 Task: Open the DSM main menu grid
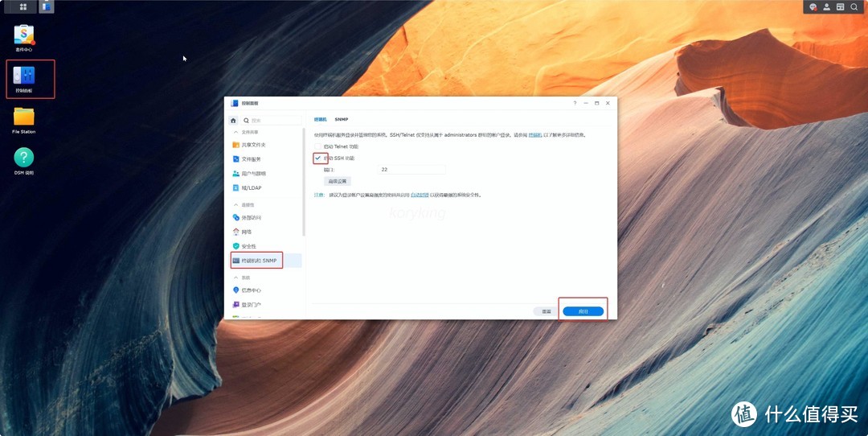(x=23, y=6)
